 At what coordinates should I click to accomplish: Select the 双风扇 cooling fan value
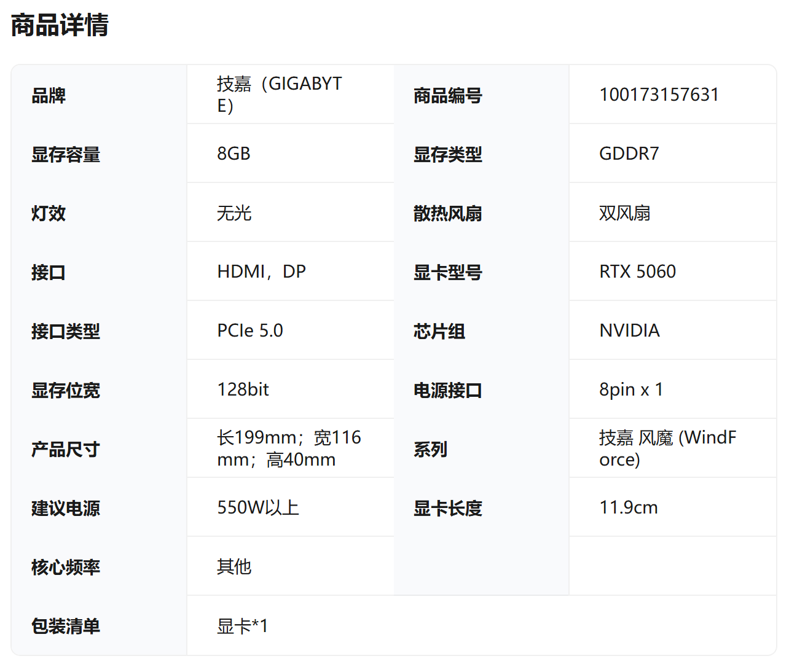pyautogui.click(x=624, y=213)
